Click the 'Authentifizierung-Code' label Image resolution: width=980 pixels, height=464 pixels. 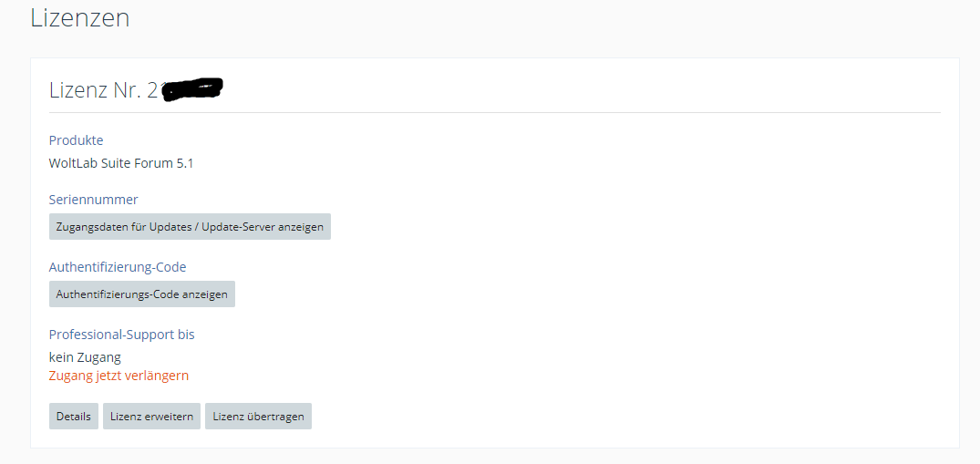coord(117,267)
